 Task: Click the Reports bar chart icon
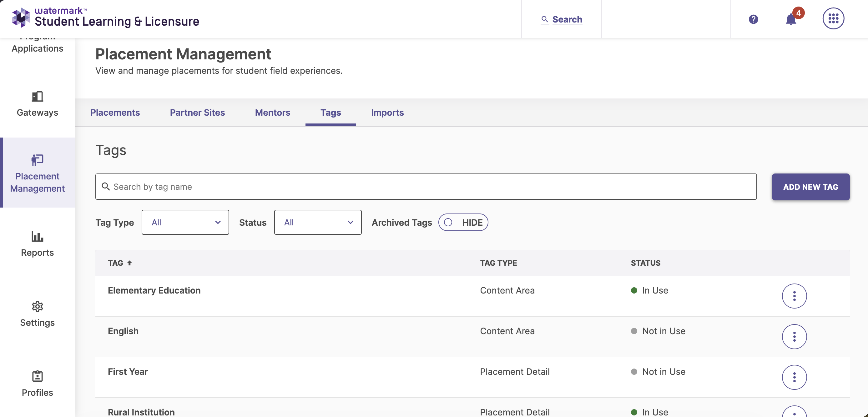38,236
